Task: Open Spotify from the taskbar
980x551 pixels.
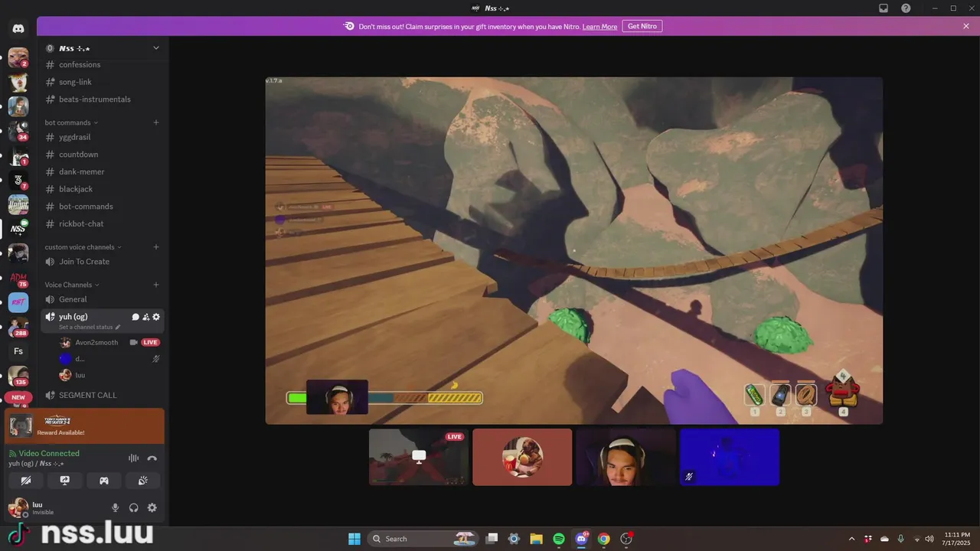Action: click(559, 539)
